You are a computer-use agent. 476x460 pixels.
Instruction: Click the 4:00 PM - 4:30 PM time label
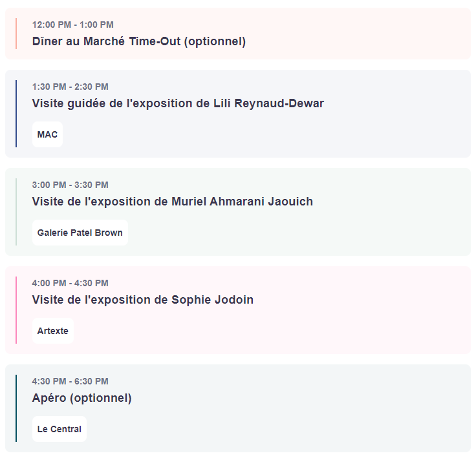click(x=70, y=283)
